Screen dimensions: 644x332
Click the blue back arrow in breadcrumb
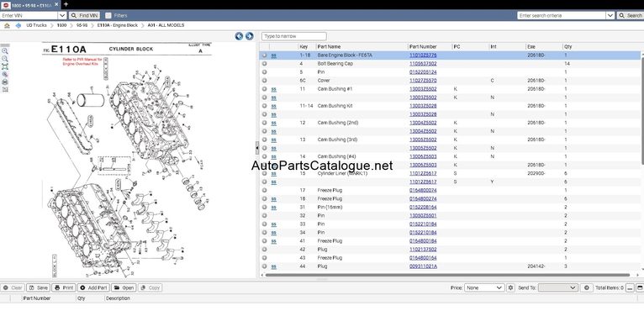(x=18, y=25)
